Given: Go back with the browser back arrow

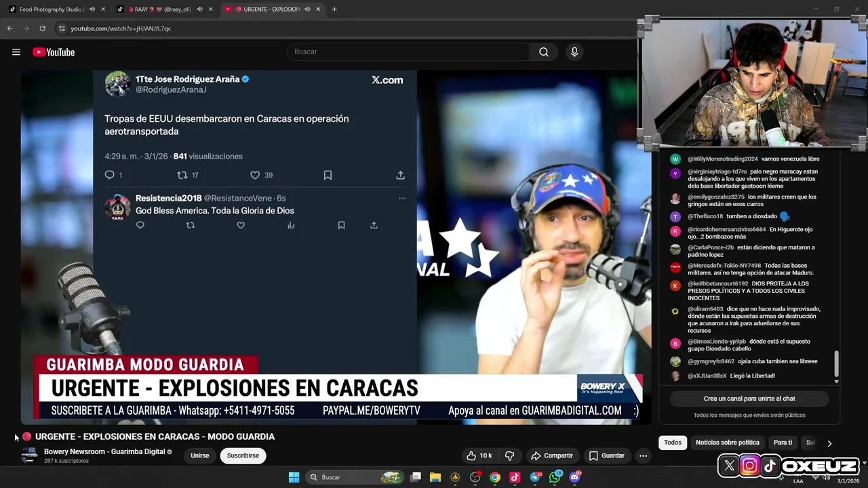Looking at the screenshot, I should [x=9, y=28].
